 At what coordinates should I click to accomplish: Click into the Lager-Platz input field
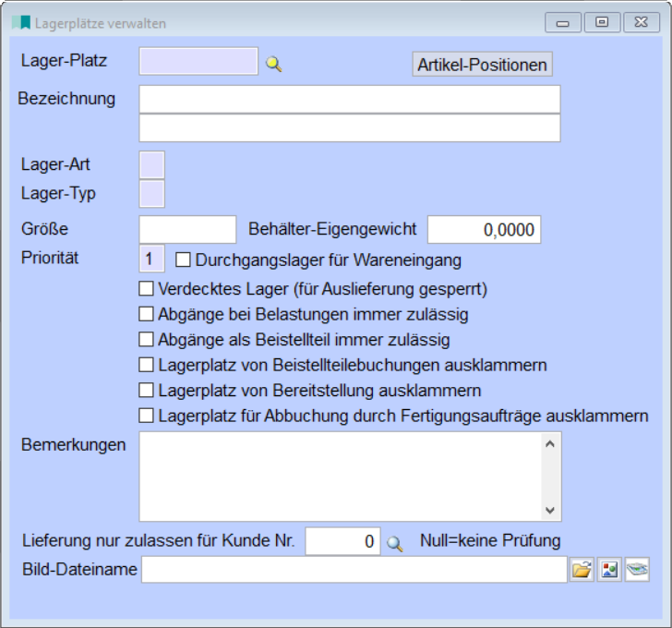point(198,62)
